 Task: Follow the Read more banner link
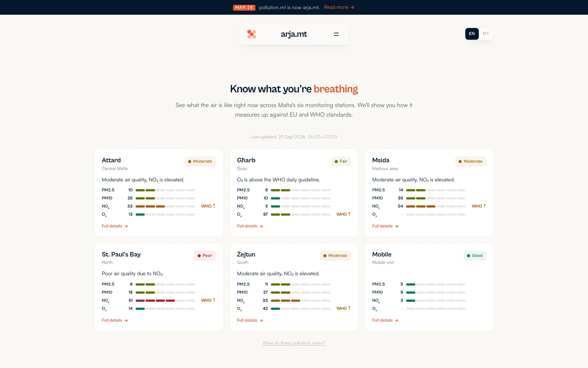tap(339, 7)
